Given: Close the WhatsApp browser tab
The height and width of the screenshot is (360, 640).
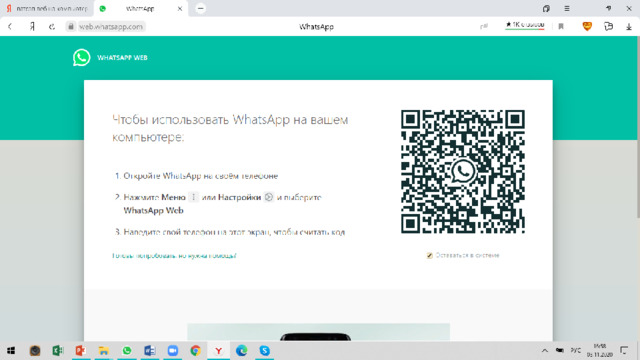Looking at the screenshot, I should point(180,9).
